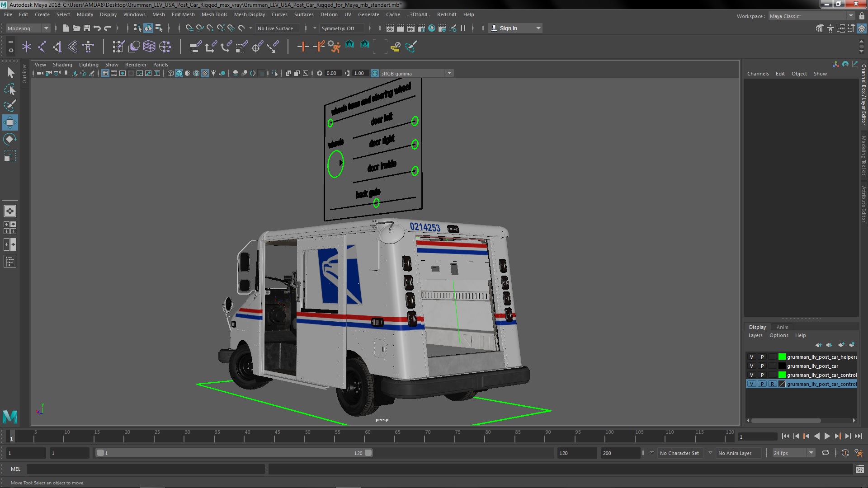Screen dimensions: 868x488
Task: Redo the last undone action
Action: (x=108, y=28)
